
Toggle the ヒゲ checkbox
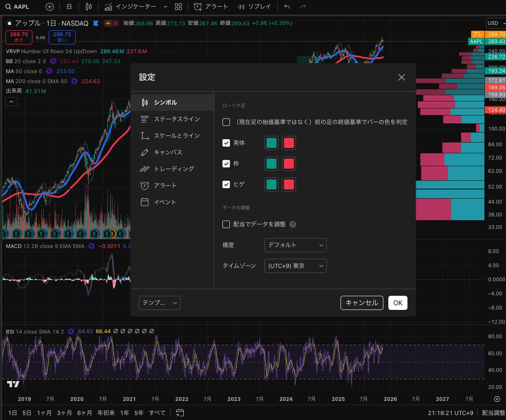click(226, 184)
